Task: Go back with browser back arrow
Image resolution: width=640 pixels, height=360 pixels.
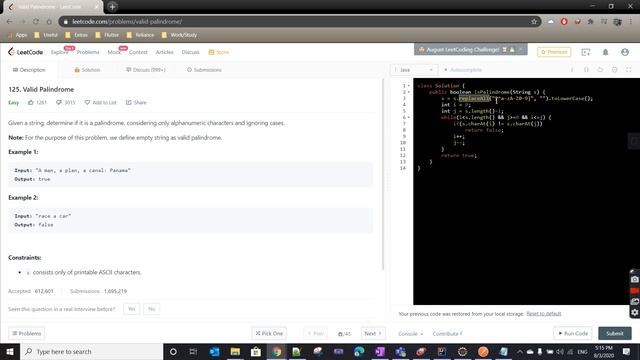Action: point(9,22)
